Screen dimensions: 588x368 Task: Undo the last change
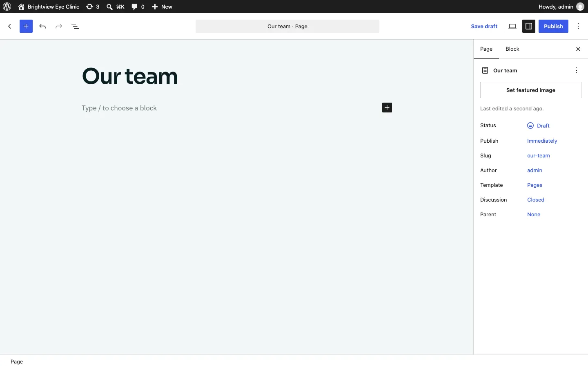[x=42, y=26]
